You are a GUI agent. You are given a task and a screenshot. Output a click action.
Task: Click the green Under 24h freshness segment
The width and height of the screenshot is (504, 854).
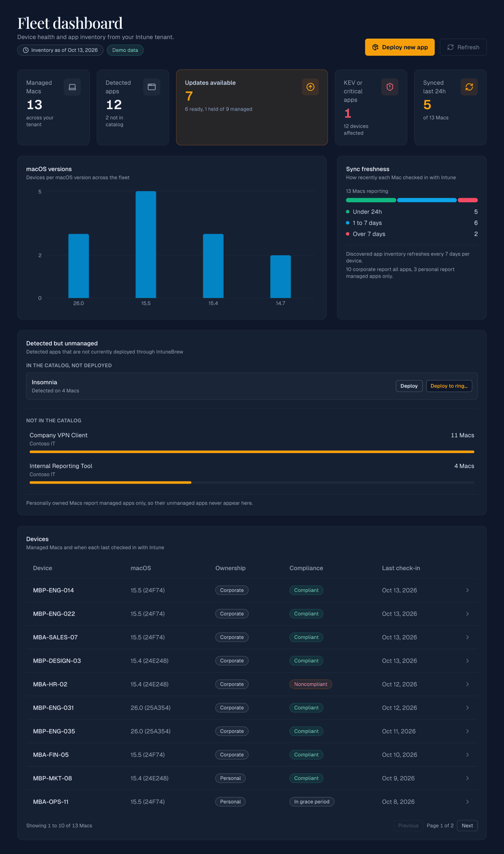click(371, 200)
